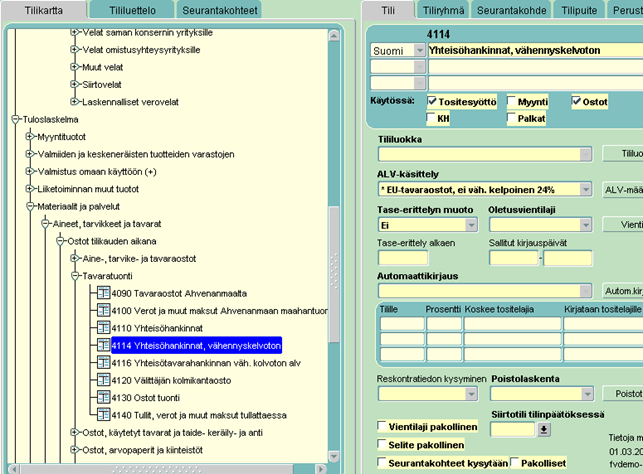Click the Siirtotili download arrow icon
Screen dimensions: 643x474
tap(544, 430)
